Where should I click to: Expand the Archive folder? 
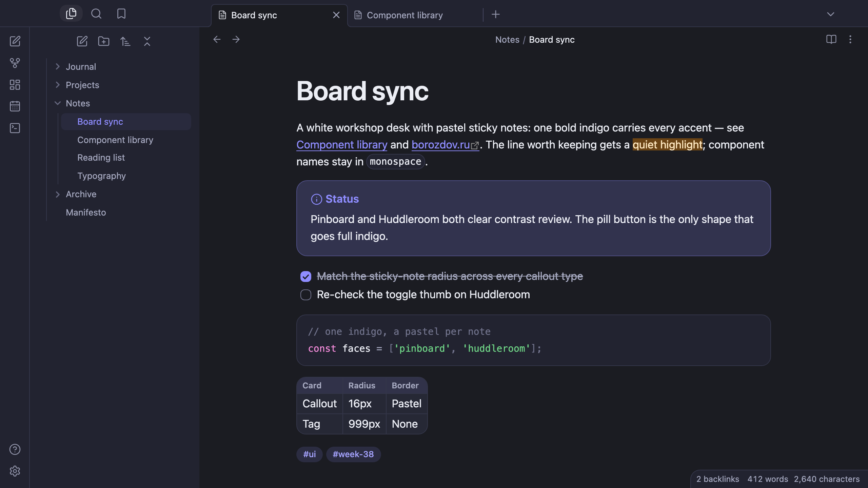[58, 194]
